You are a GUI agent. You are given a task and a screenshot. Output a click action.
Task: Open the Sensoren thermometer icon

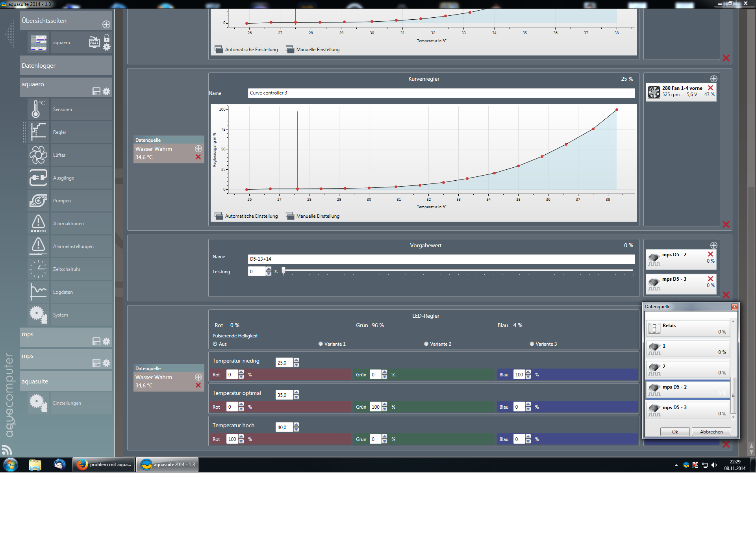click(38, 109)
